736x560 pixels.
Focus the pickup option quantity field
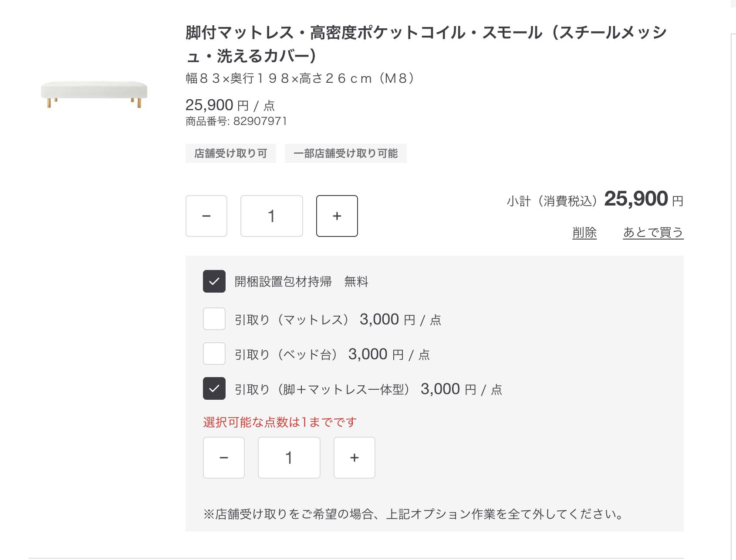coord(289,458)
